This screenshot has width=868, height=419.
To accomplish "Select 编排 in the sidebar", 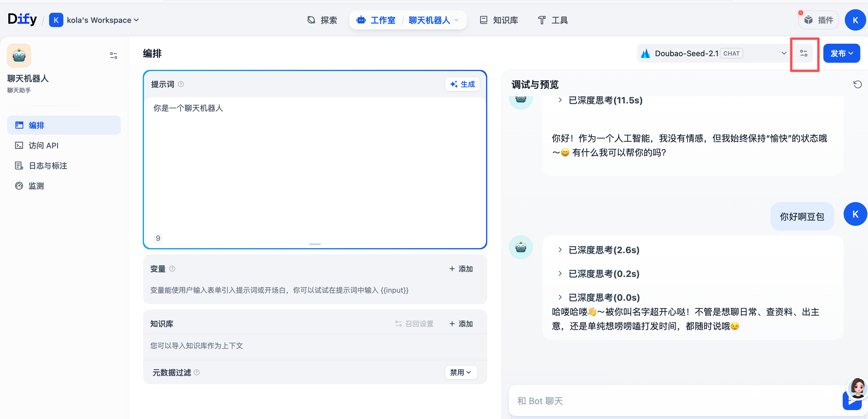I will coord(64,125).
